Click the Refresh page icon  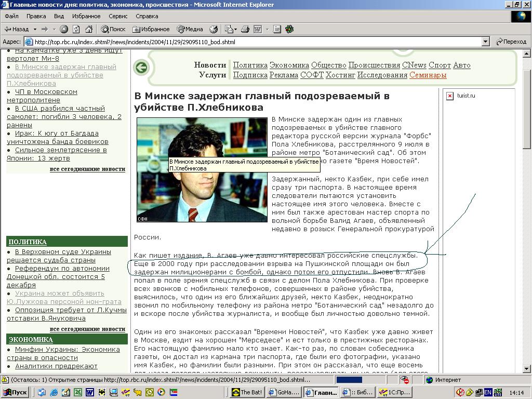pyautogui.click(x=76, y=29)
